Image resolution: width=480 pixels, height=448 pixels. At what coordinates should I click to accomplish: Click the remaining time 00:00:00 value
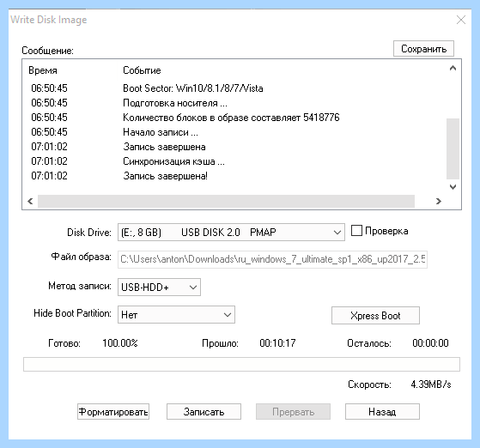point(430,343)
